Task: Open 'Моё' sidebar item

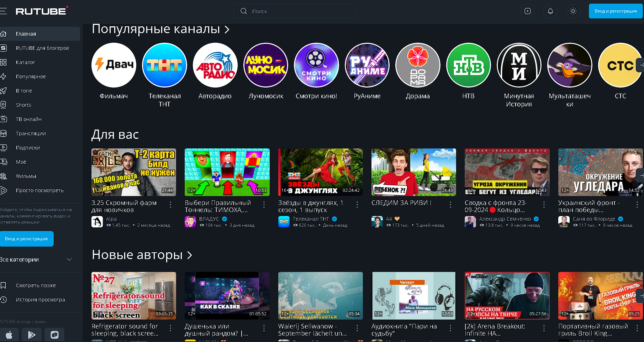Action: tap(39, 162)
